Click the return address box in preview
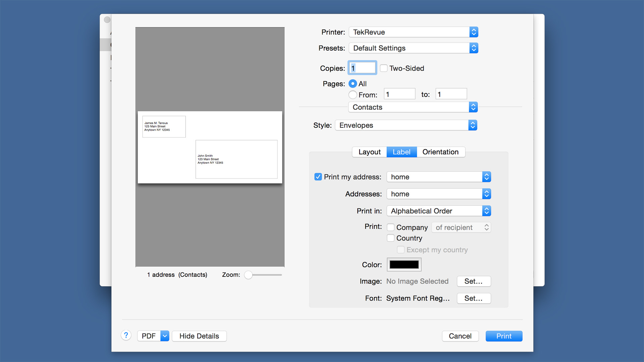The height and width of the screenshot is (362, 644). pyautogui.click(x=164, y=127)
